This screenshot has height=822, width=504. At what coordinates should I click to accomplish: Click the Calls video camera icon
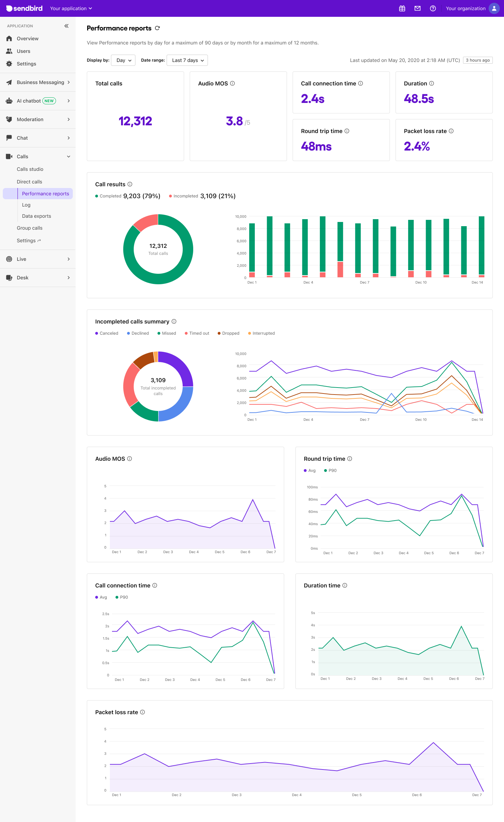9,156
